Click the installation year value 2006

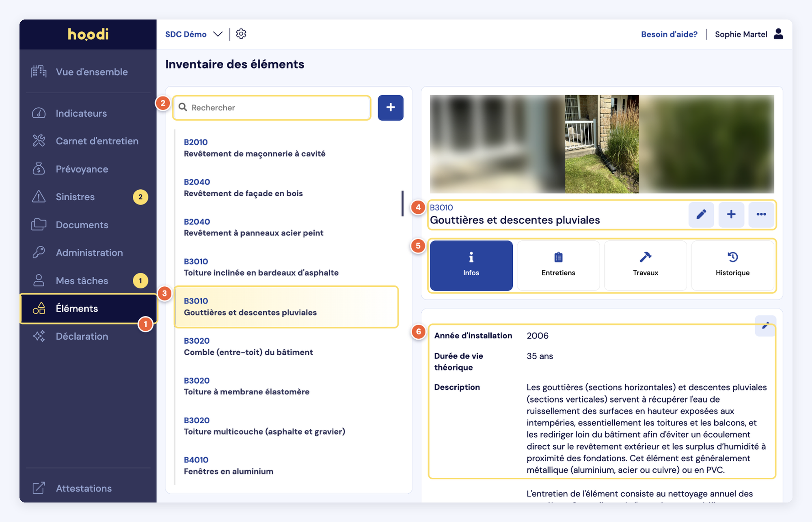click(538, 336)
